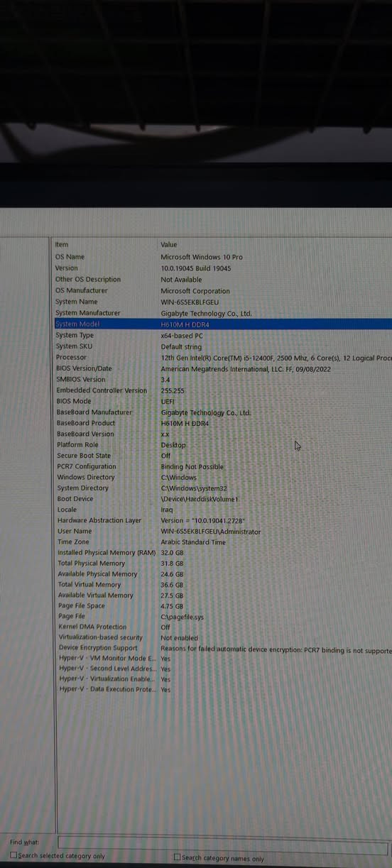This screenshot has height=868, width=392.
Task: Select the Available Virtual Memory row
Action: click(222, 595)
